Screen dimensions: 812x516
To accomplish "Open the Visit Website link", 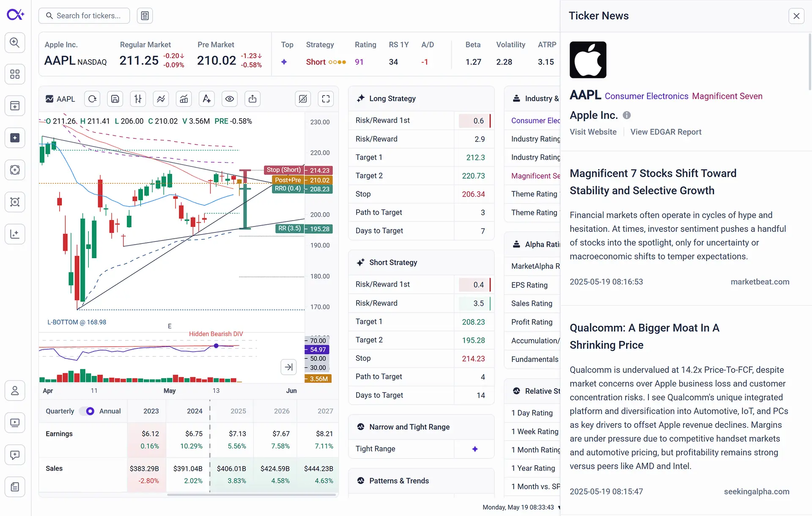I will point(593,132).
